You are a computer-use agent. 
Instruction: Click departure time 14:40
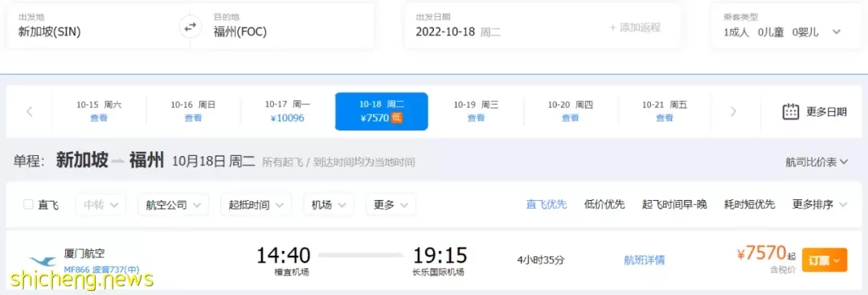pos(284,255)
